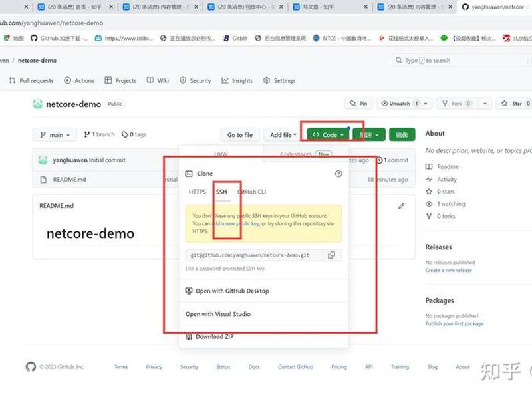Open the Insights tab

click(x=237, y=80)
